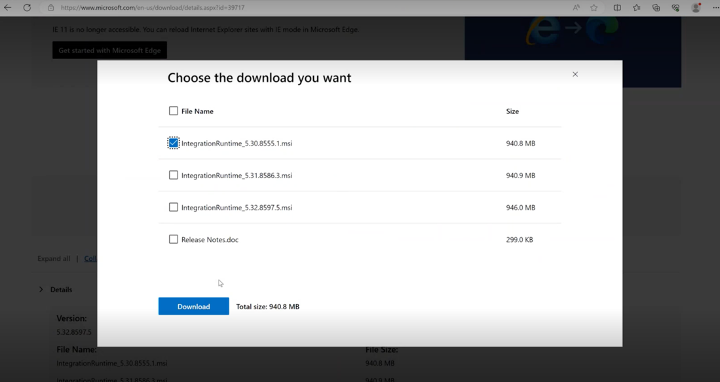Click the 940.9 MB size value in the dialog
The image size is (720, 382).
(x=520, y=175)
